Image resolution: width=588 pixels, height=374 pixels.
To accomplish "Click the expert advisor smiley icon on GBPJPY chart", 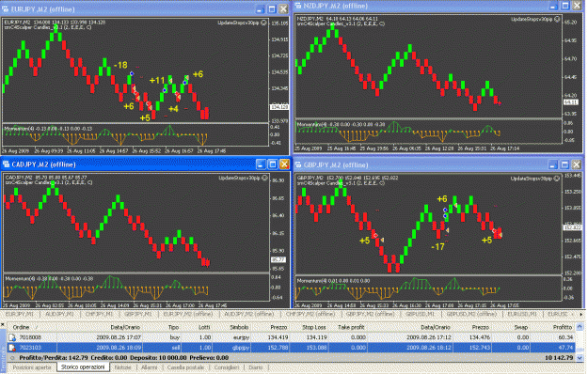I will [x=557, y=179].
